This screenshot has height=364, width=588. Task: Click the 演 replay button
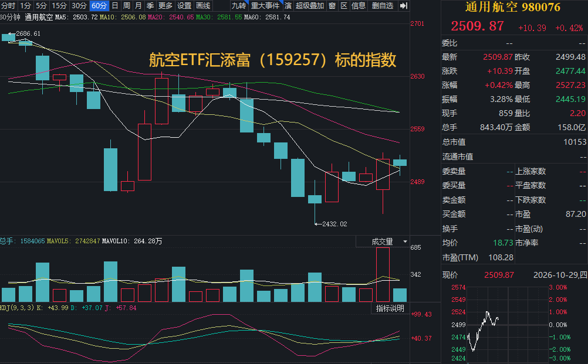click(x=288, y=6)
